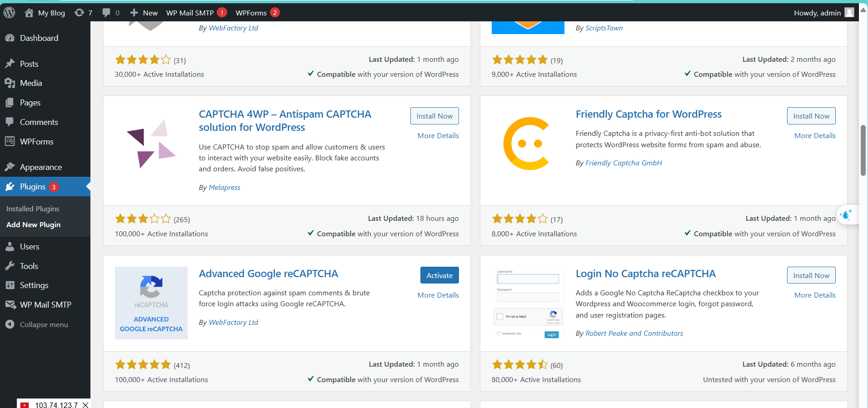Click the Dashboard gauge icon
The image size is (868, 408).
(10, 38)
